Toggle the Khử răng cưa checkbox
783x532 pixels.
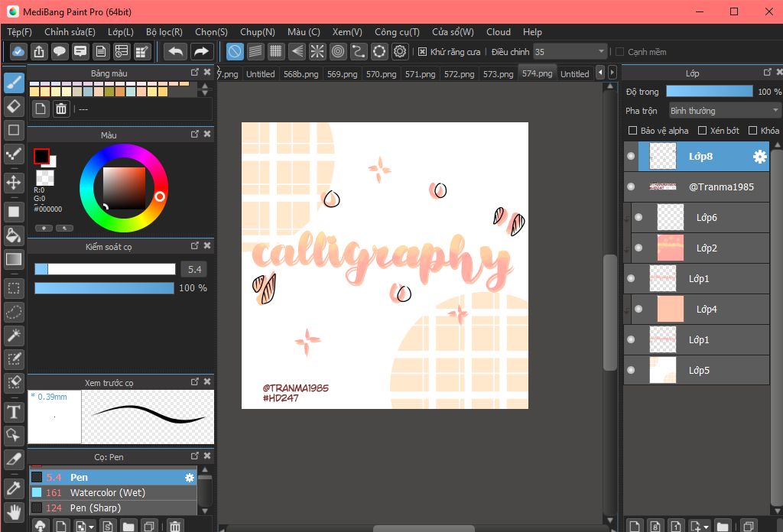[422, 52]
